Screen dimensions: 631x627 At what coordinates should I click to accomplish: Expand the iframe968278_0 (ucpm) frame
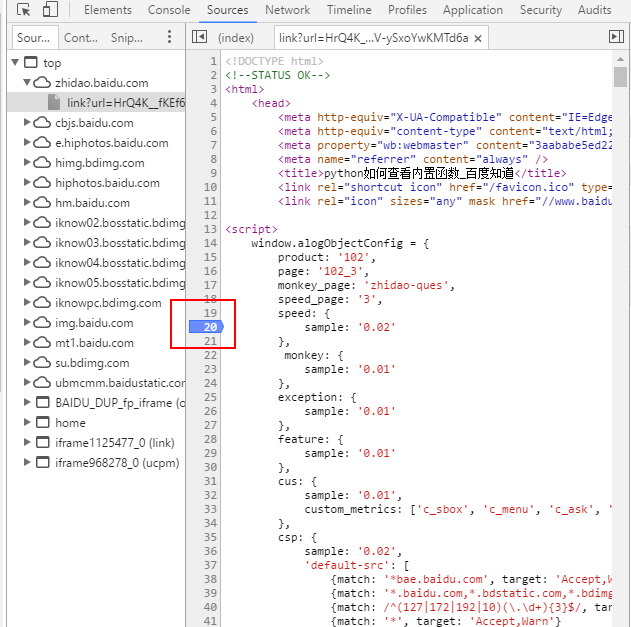click(27, 462)
